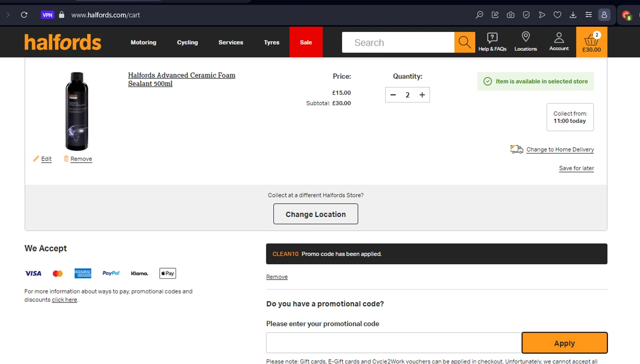640x364 pixels.
Task: Open store Locations
Action: coord(526,42)
